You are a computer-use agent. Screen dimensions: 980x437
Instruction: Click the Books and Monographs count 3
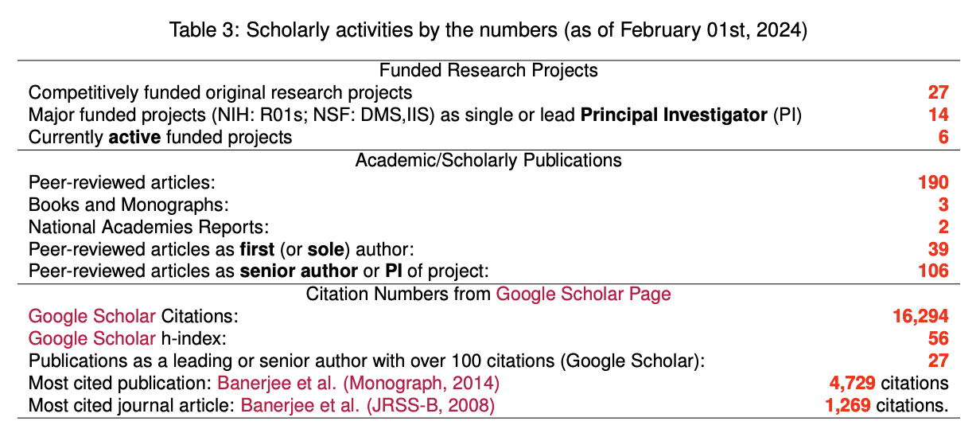943,205
